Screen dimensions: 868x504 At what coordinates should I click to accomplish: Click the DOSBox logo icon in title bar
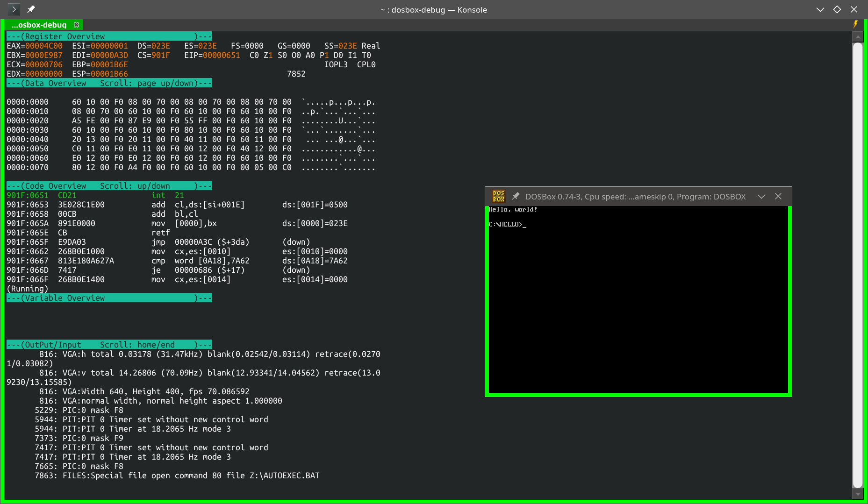click(498, 196)
